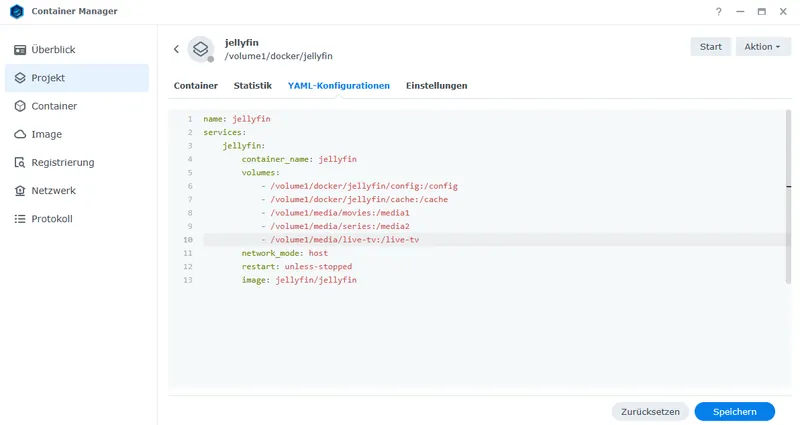Click line number 13 in gutter
The image size is (800, 425).
(x=188, y=280)
